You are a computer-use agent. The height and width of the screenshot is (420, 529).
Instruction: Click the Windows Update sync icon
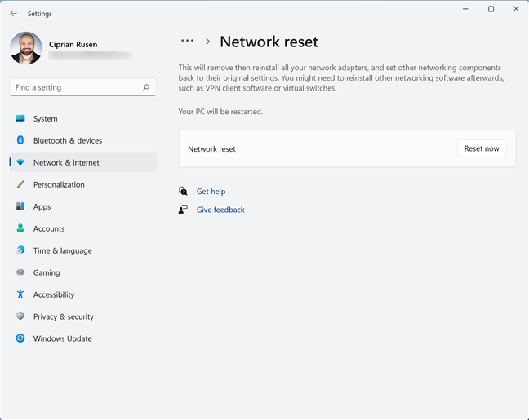pos(20,339)
